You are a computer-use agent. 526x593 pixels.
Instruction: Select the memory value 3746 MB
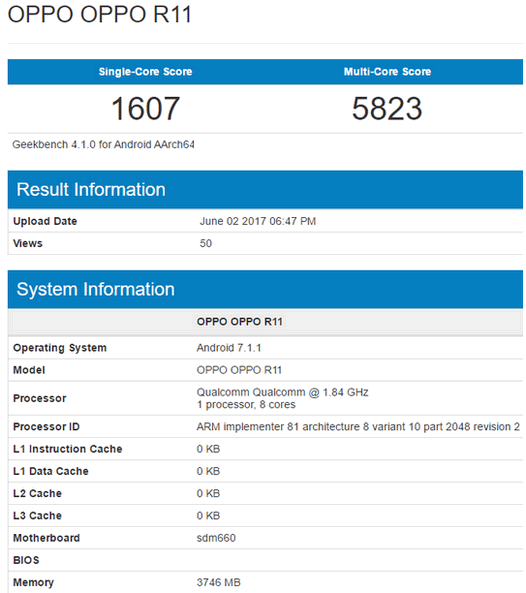tap(219, 582)
